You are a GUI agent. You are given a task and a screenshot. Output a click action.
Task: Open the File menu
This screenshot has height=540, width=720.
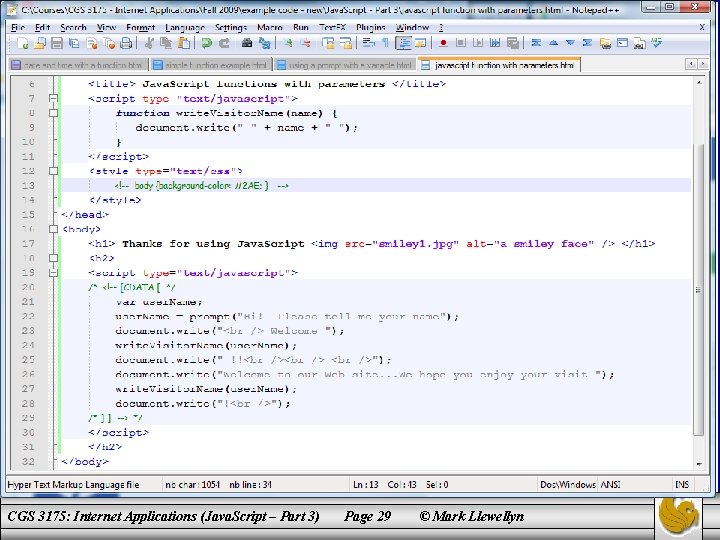pyautogui.click(x=18, y=28)
